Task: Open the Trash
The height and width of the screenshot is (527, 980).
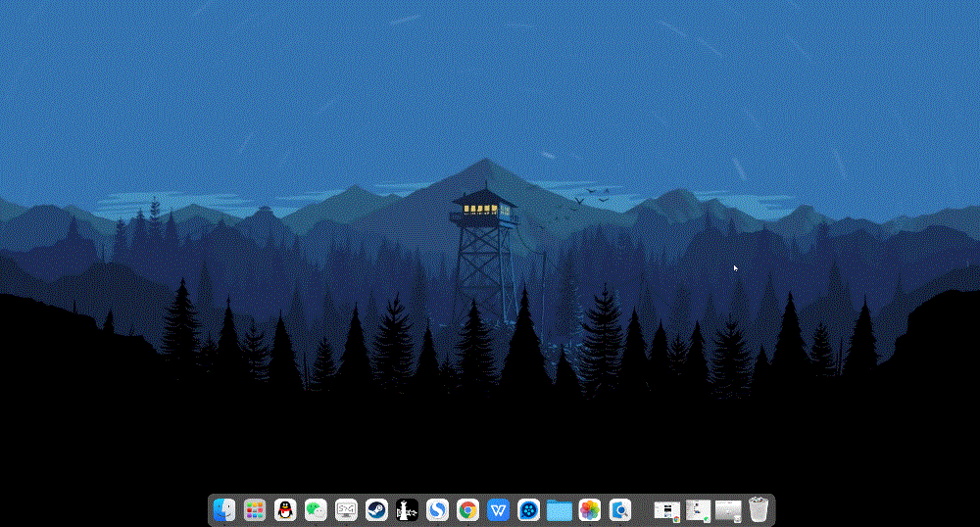Action: [x=759, y=509]
